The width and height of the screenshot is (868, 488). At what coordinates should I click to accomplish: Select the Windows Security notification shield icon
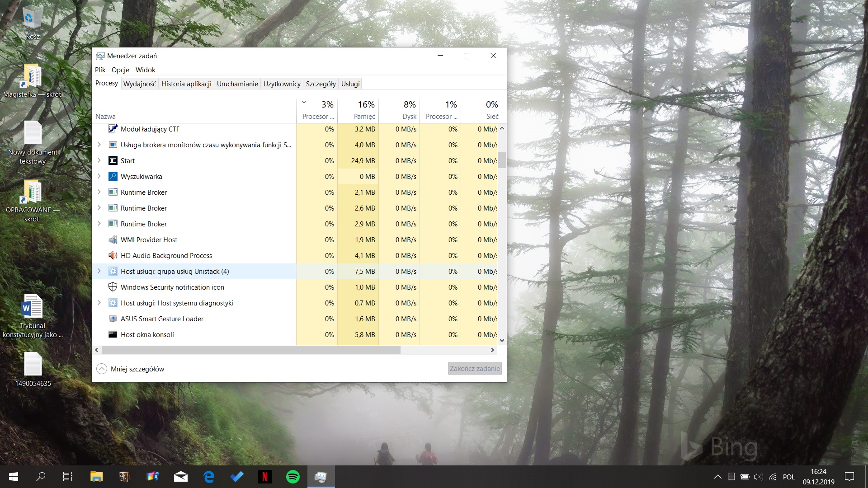[113, 287]
